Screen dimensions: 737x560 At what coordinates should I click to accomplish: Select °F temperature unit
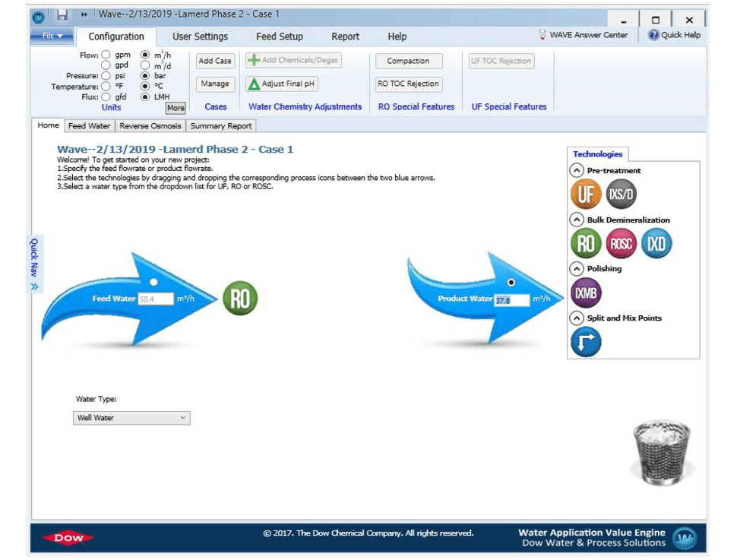(106, 86)
